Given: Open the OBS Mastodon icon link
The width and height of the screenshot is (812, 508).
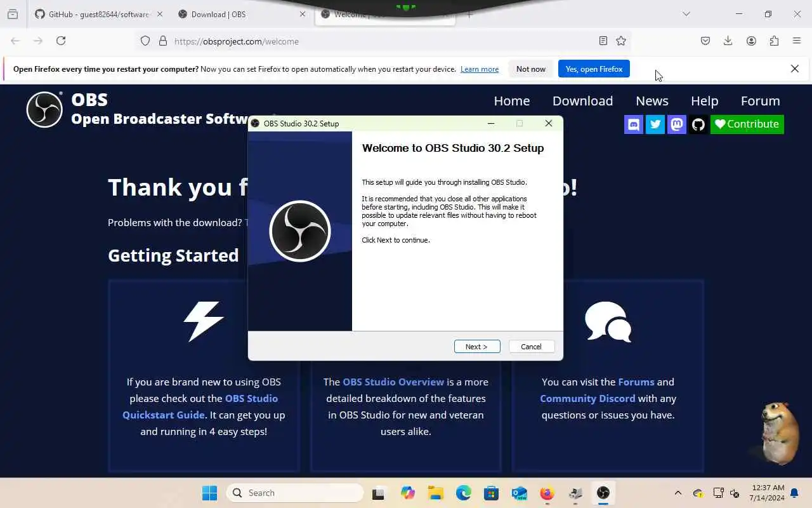Looking at the screenshot, I should click(x=676, y=124).
